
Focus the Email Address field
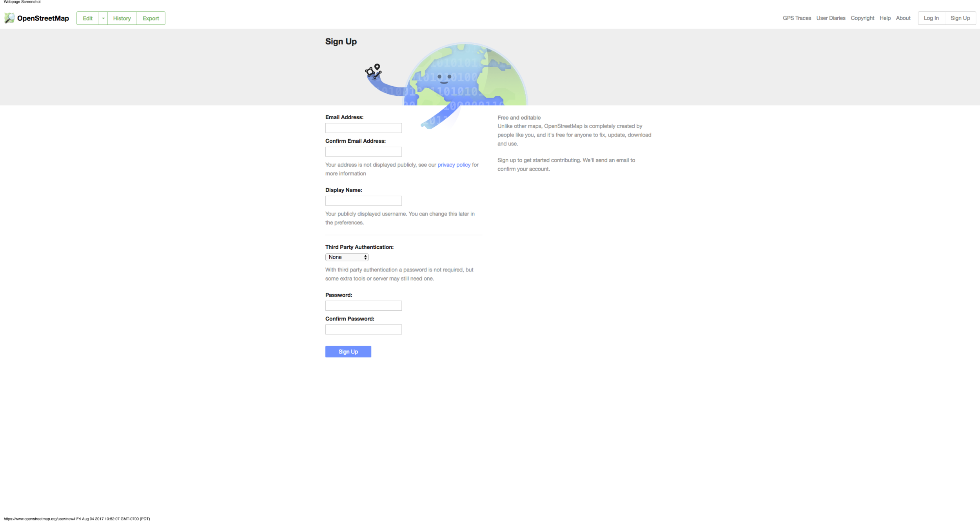click(x=363, y=128)
